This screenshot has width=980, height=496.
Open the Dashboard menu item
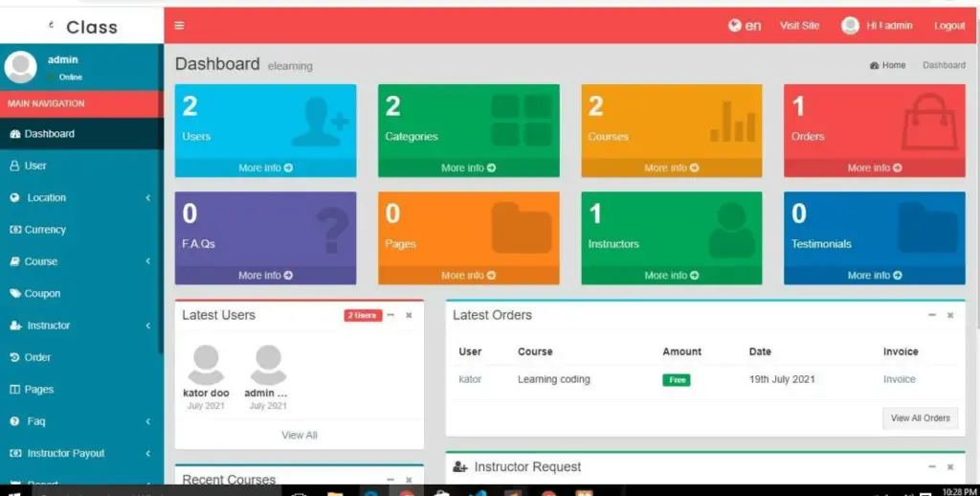(81, 134)
